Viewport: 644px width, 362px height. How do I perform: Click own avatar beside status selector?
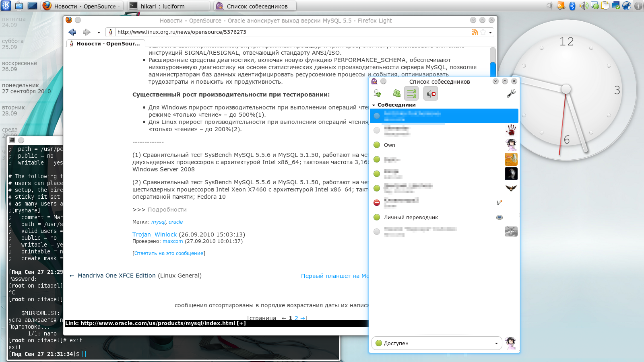click(511, 343)
